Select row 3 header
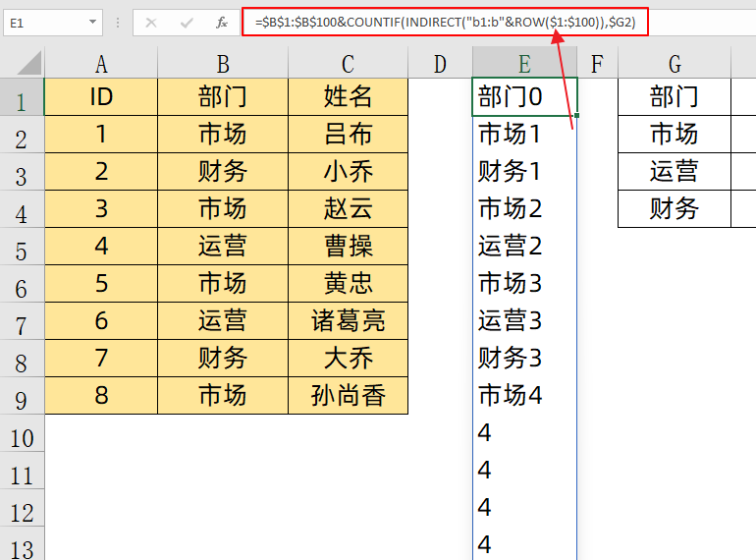This screenshot has height=560, width=756. [22, 172]
